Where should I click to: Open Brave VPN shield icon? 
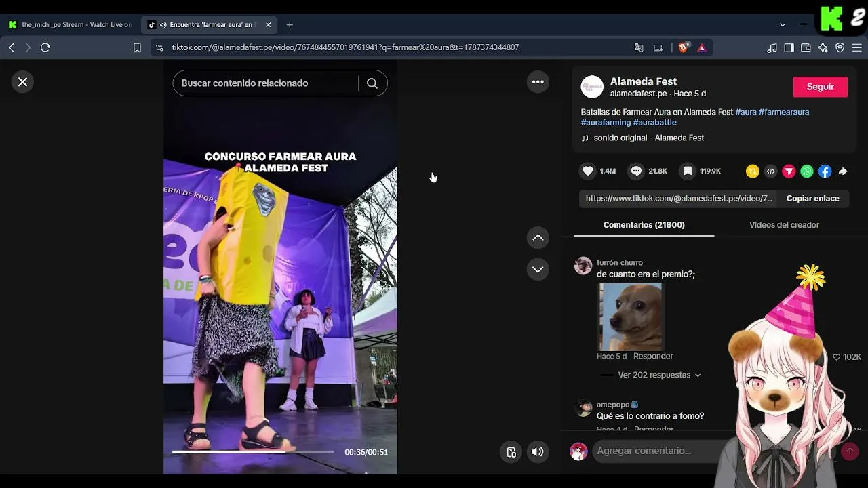(840, 47)
